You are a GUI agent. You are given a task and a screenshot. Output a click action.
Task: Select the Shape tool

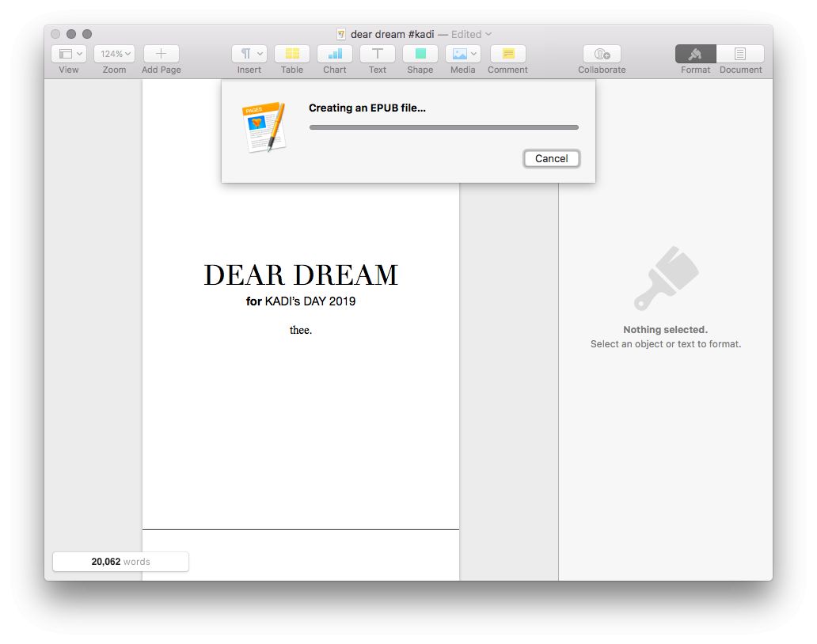click(420, 54)
